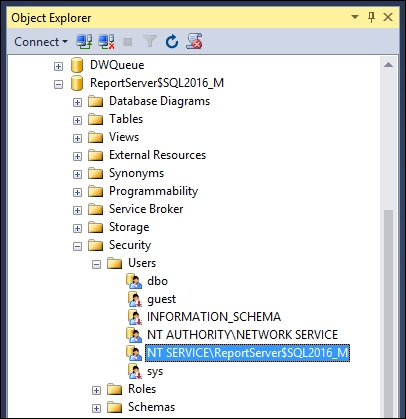Viewport: 406px width, 419px height.
Task: Click the Filter funnel icon
Action: tap(150, 42)
